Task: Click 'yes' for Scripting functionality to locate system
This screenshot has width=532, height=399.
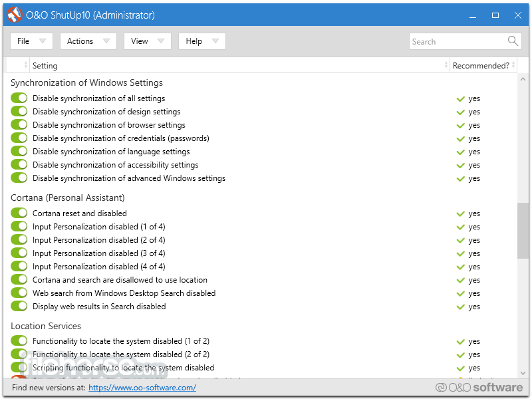Action: pos(474,368)
